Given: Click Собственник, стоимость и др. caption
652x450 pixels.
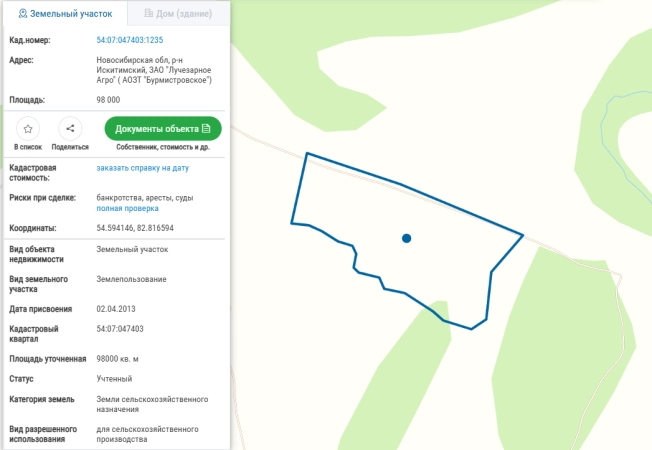Looking at the screenshot, I should (x=163, y=147).
